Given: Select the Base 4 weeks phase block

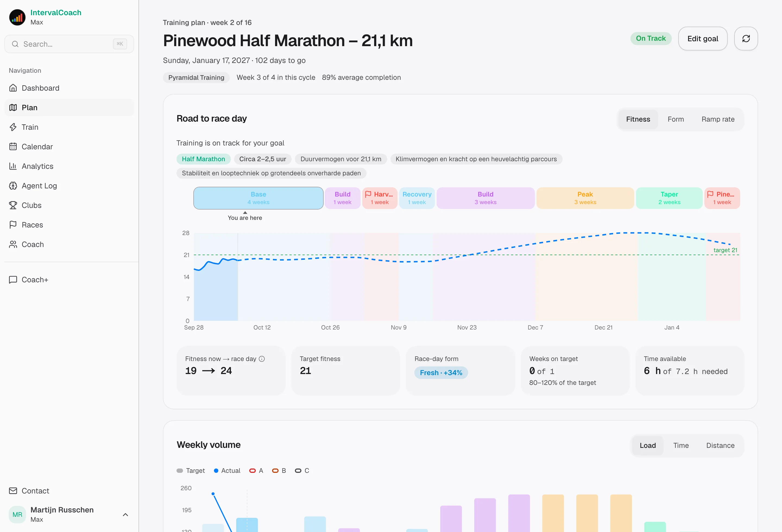Looking at the screenshot, I should 258,198.
